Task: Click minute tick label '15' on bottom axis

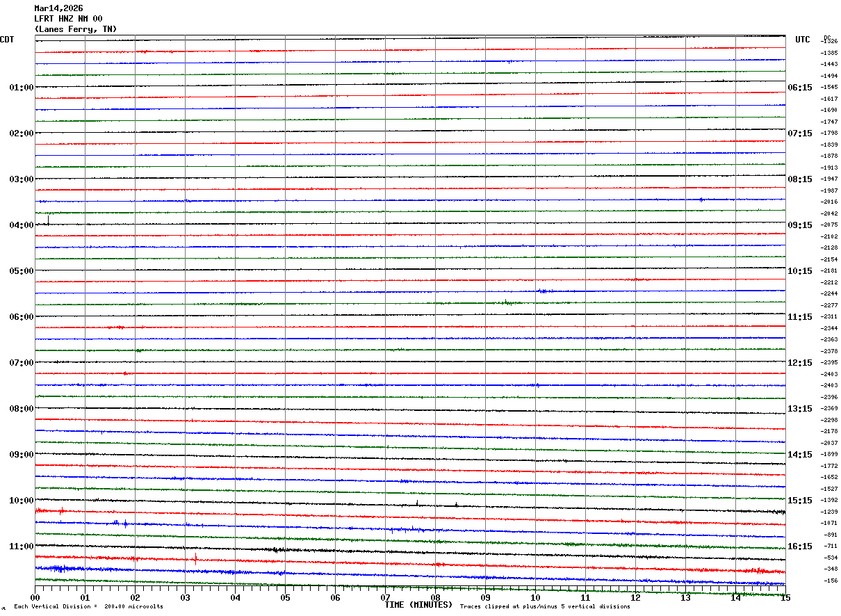Action: click(785, 598)
